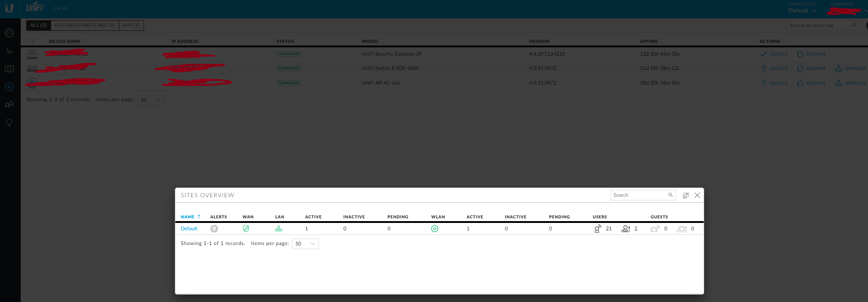Screen dimensions: 868x302
Task: Click the Sites Overview Users column header
Action: point(600,217)
